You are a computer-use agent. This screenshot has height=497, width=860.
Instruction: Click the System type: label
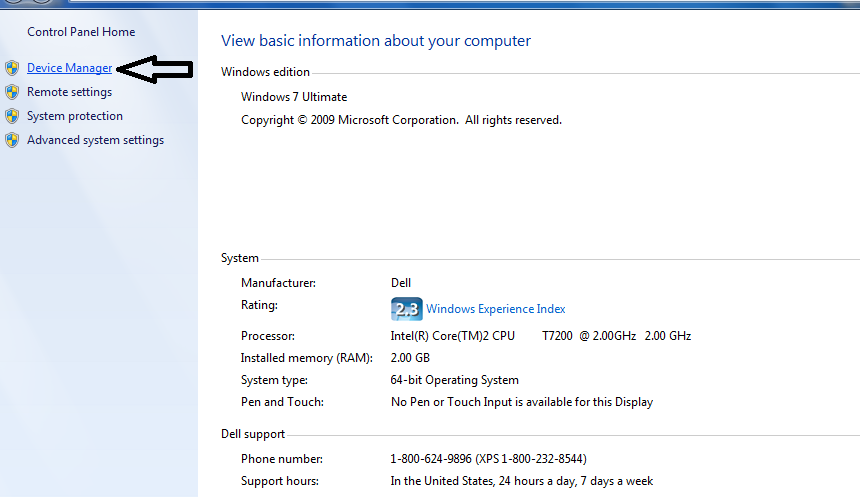[x=274, y=380]
